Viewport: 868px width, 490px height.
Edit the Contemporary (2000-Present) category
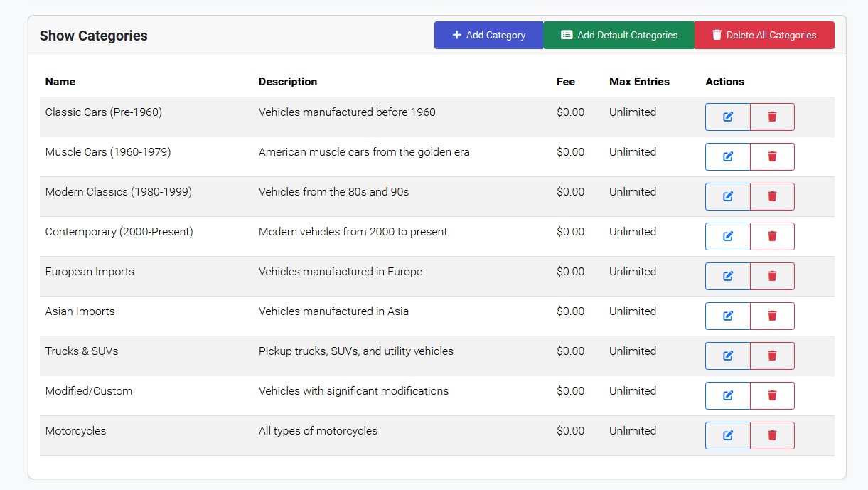pyautogui.click(x=727, y=236)
